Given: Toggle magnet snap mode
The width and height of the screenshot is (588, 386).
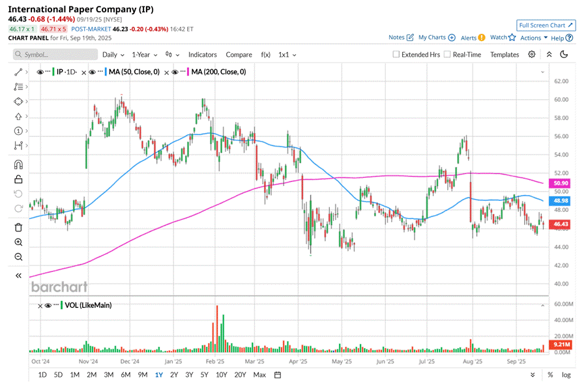Looking at the screenshot, I should coord(18,165).
